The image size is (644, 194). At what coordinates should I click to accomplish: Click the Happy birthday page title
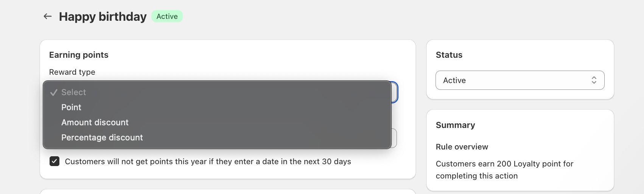click(103, 17)
